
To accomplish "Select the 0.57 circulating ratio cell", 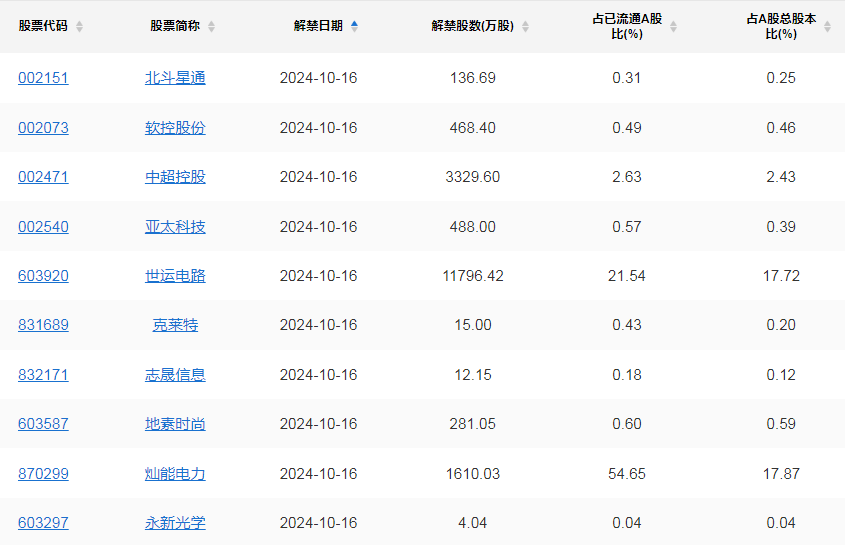I will point(627,227).
